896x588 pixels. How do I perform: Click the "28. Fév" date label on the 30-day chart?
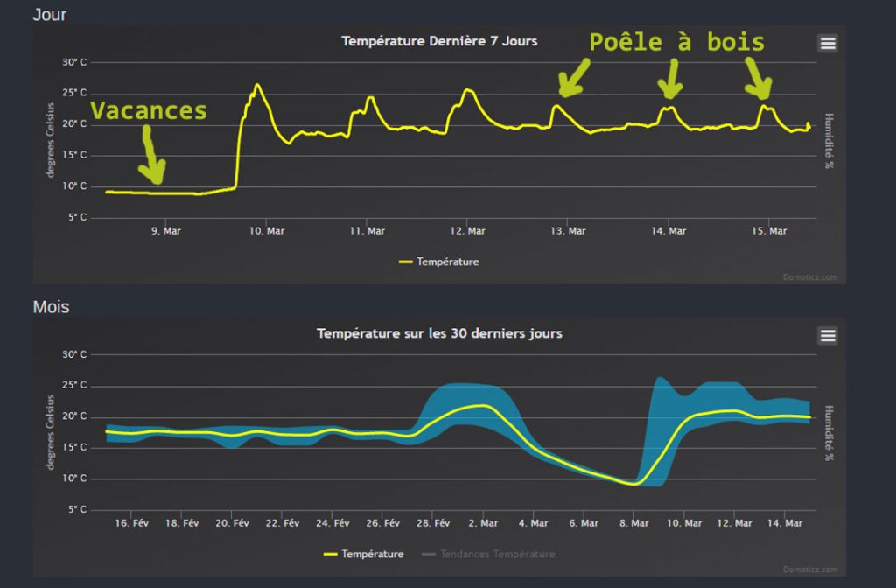(x=433, y=523)
